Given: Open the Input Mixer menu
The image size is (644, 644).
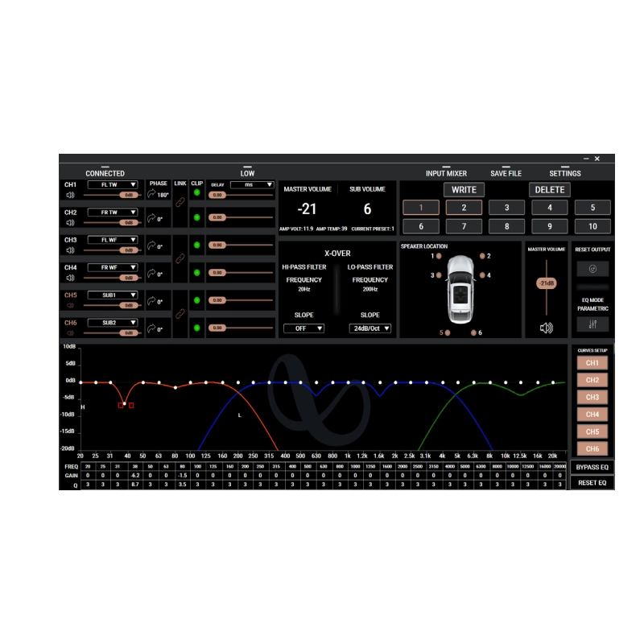Looking at the screenshot, I should (x=446, y=173).
